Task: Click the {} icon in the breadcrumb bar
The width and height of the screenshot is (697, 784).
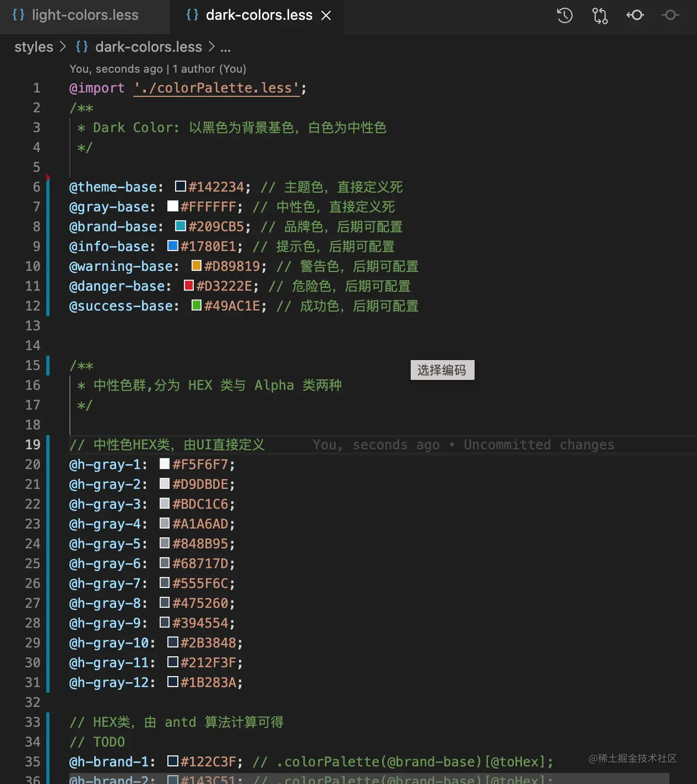Action: click(x=81, y=47)
